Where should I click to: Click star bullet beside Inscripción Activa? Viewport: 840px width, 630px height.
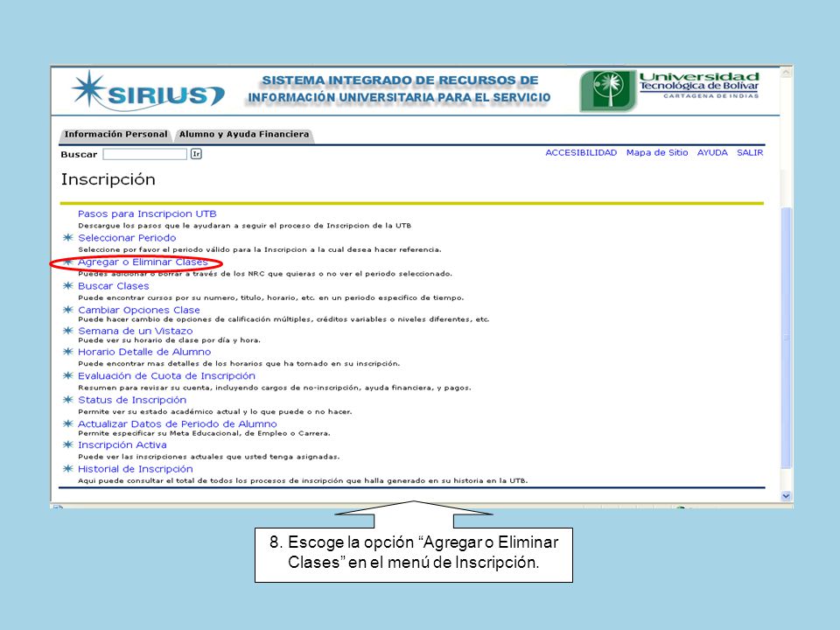[x=68, y=444]
